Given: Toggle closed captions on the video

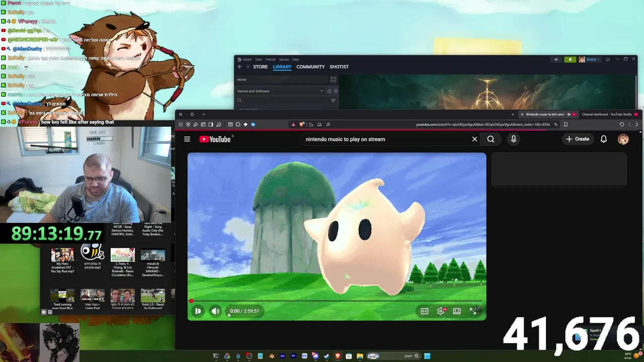Looking at the screenshot, I should click(425, 311).
